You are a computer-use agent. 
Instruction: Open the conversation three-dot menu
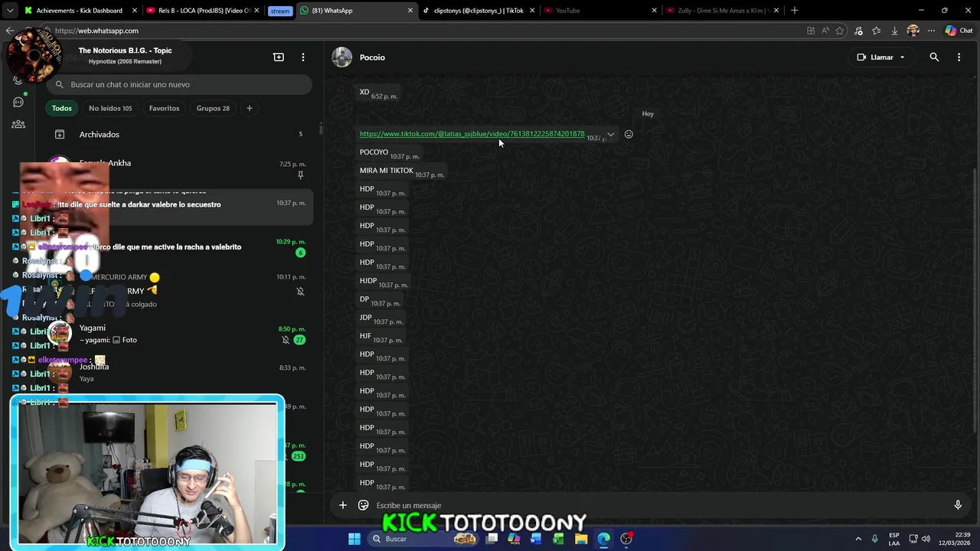[959, 57]
